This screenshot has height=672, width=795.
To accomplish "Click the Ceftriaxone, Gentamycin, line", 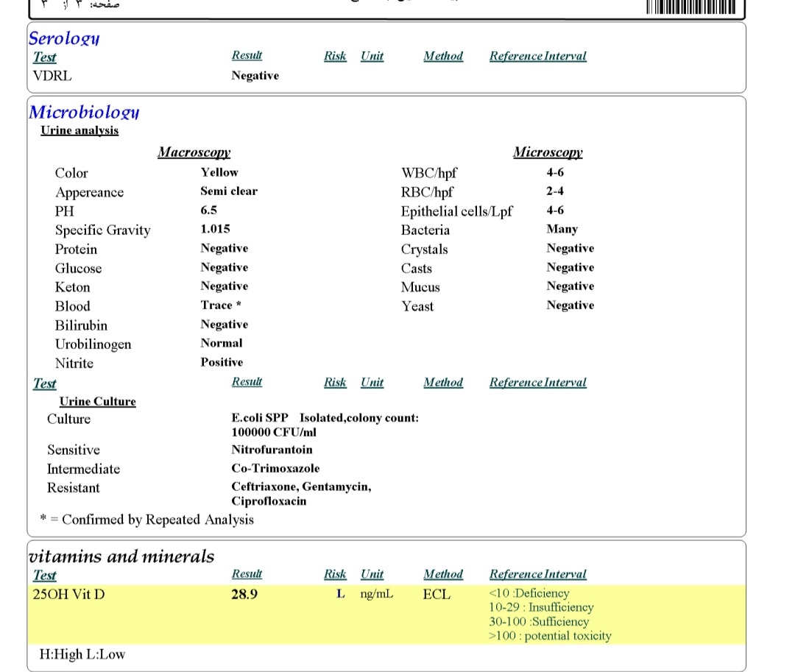I will click(301, 487).
